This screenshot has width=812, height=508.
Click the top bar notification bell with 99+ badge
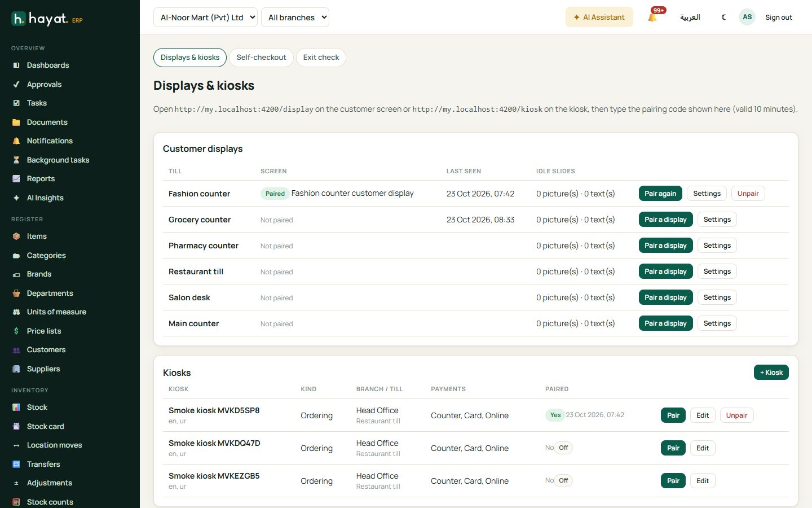coord(653,17)
